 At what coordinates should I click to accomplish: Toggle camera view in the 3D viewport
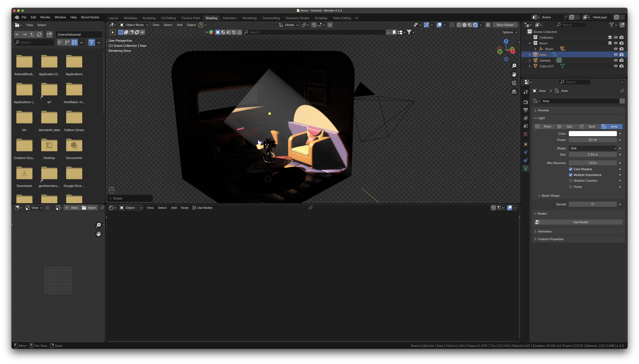click(x=514, y=83)
